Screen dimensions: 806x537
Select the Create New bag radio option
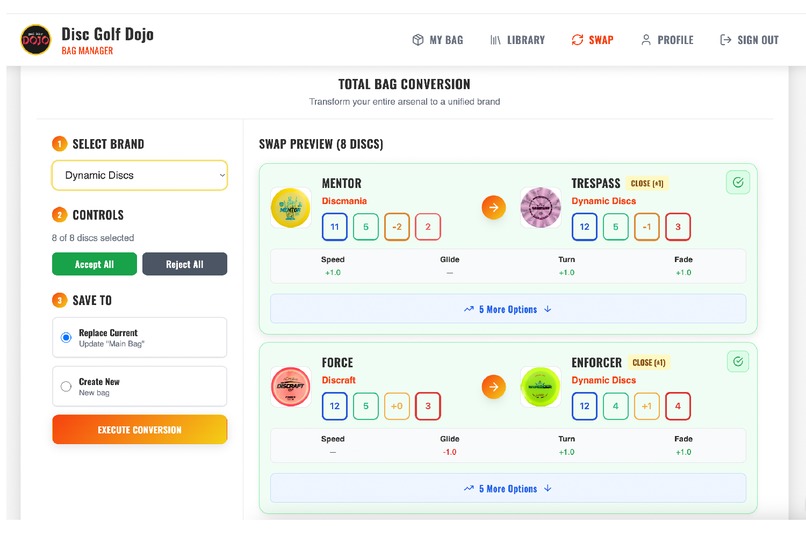[x=66, y=386]
